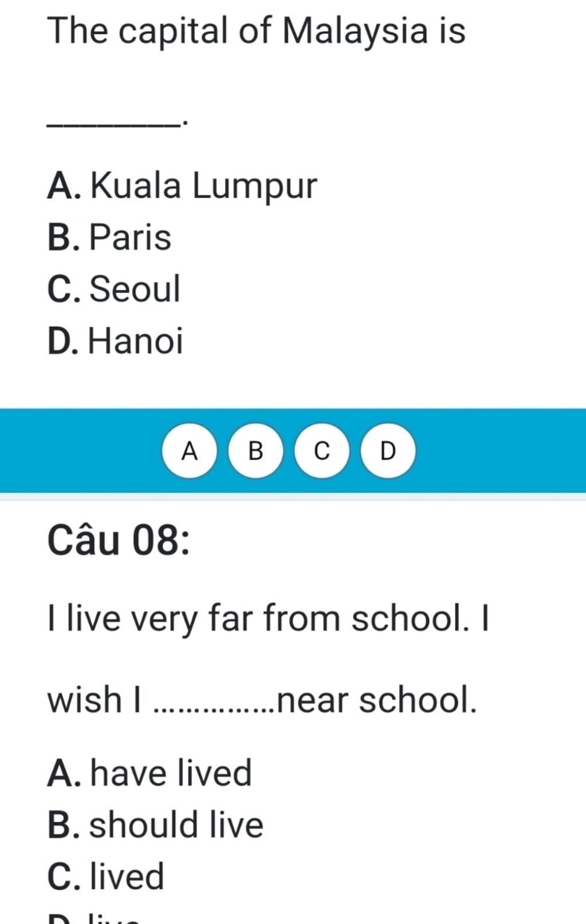Tap the option 'B. Paris'

tap(109, 237)
